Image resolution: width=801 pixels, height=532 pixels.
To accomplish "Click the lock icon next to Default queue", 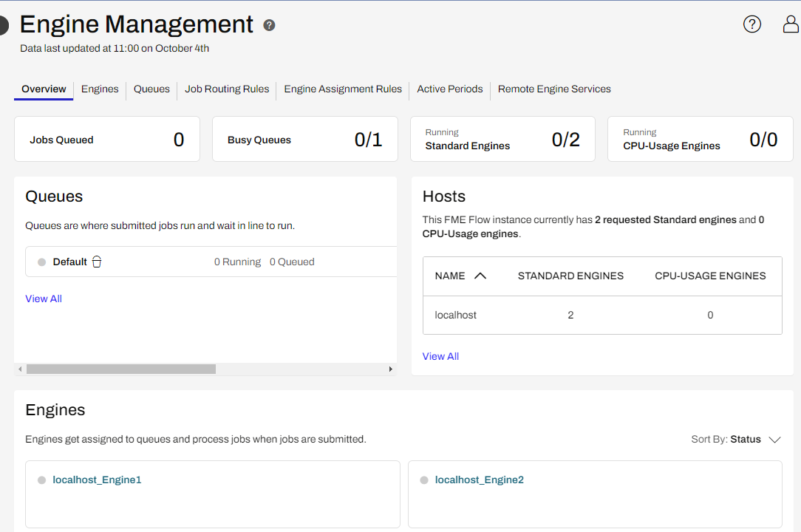I will coord(97,262).
